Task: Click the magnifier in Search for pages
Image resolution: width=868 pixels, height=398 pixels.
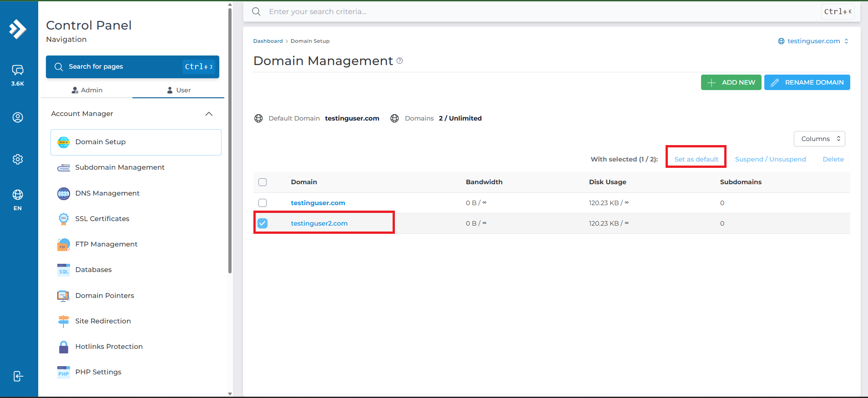Action: pyautogui.click(x=59, y=67)
